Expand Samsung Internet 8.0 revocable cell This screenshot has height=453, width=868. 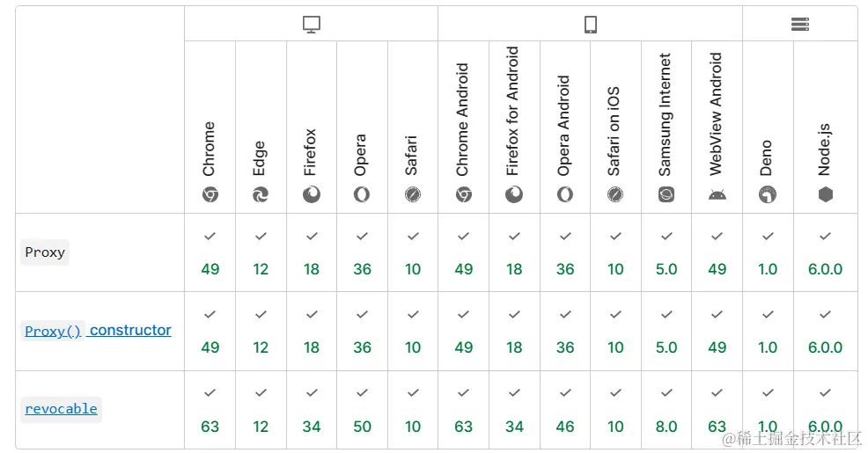tap(666, 411)
